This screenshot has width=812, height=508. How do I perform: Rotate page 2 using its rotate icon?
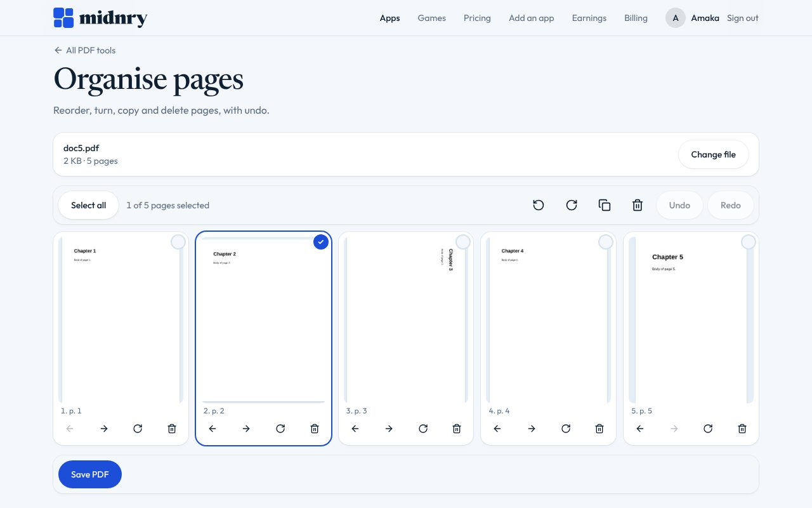(280, 429)
